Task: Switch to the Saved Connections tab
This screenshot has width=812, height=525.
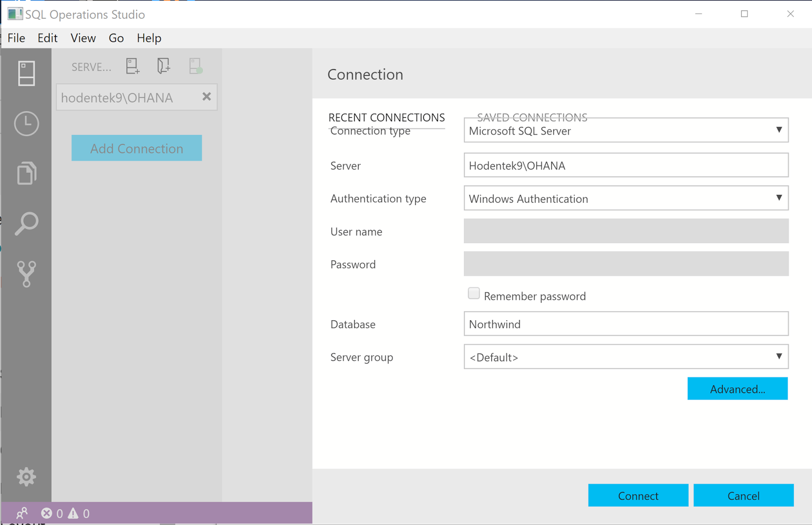Action: click(532, 117)
